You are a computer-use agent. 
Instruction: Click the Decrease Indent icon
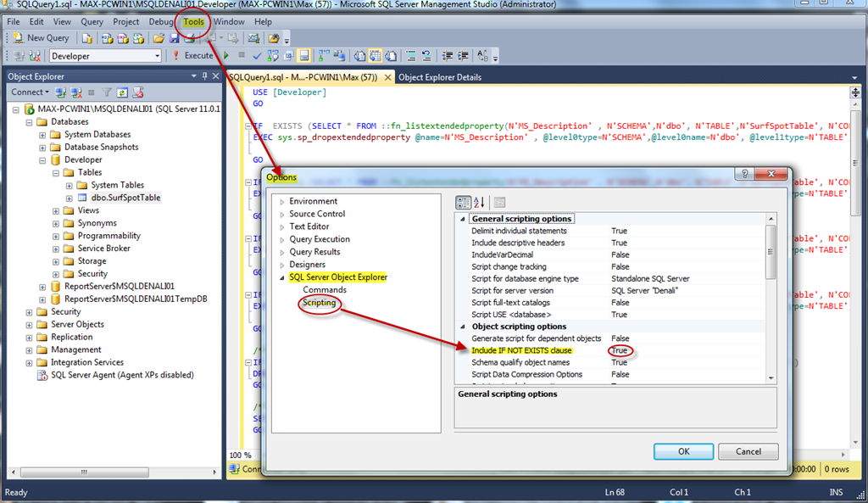click(x=448, y=55)
